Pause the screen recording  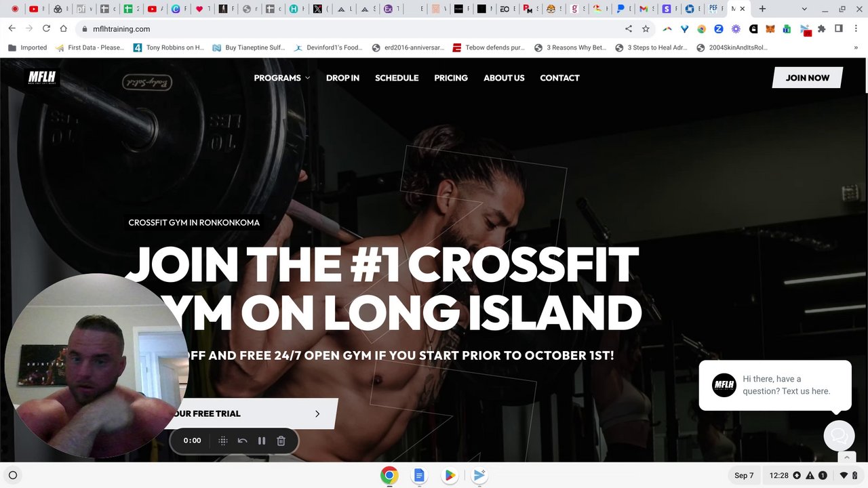(x=262, y=441)
